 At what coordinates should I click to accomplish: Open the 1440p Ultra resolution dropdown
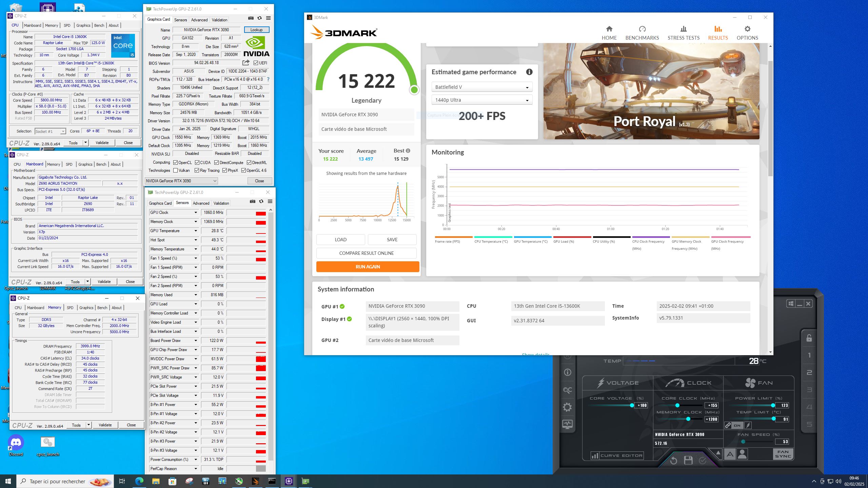(482, 100)
